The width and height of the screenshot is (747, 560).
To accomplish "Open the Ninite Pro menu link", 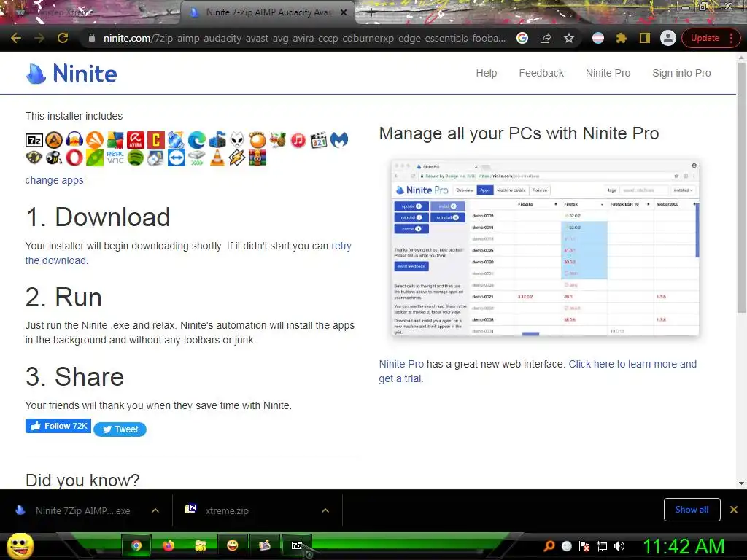I will (608, 74).
